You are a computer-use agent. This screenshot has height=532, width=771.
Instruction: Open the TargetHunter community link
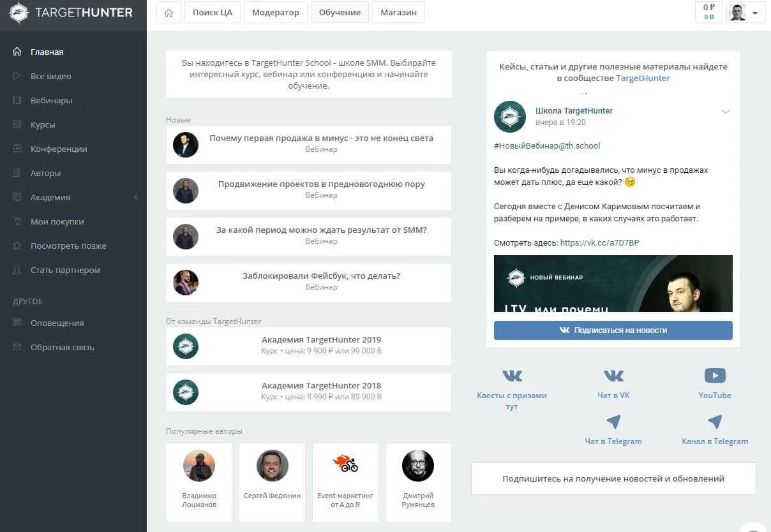[x=643, y=78]
